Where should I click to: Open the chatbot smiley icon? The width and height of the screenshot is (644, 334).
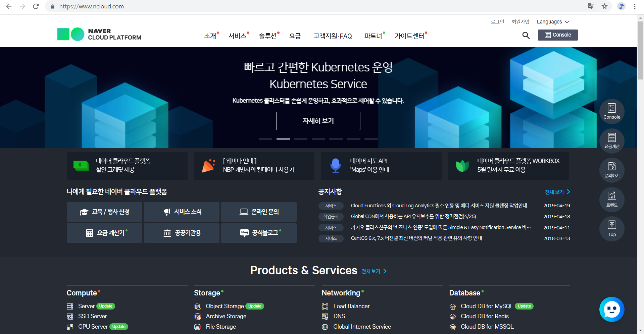click(x=612, y=309)
